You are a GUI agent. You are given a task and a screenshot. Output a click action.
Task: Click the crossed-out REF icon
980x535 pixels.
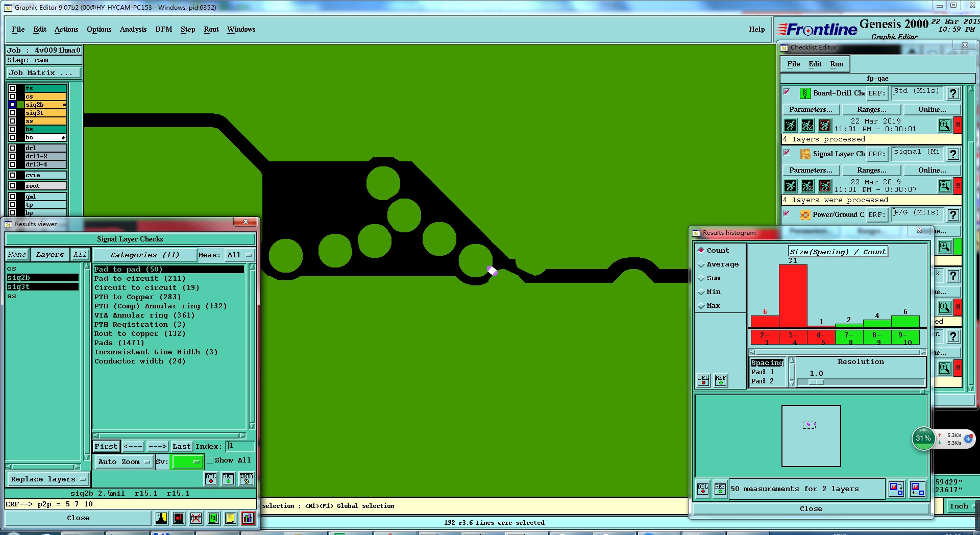click(x=196, y=518)
